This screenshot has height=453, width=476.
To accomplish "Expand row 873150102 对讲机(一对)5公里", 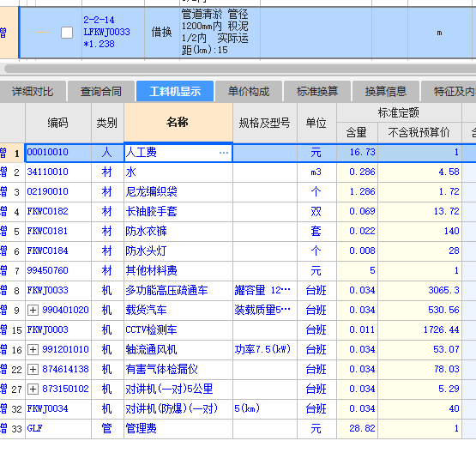I will (x=33, y=390).
